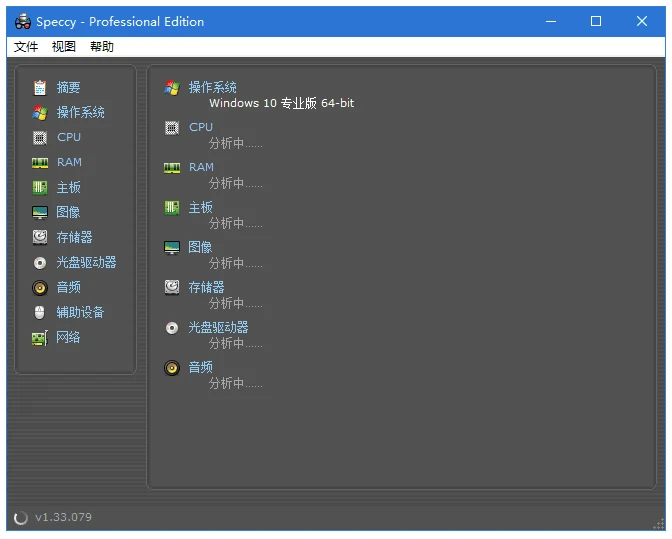672x539 pixels.
Task: Click 分析中 text under 音频 heading
Action: click(236, 383)
